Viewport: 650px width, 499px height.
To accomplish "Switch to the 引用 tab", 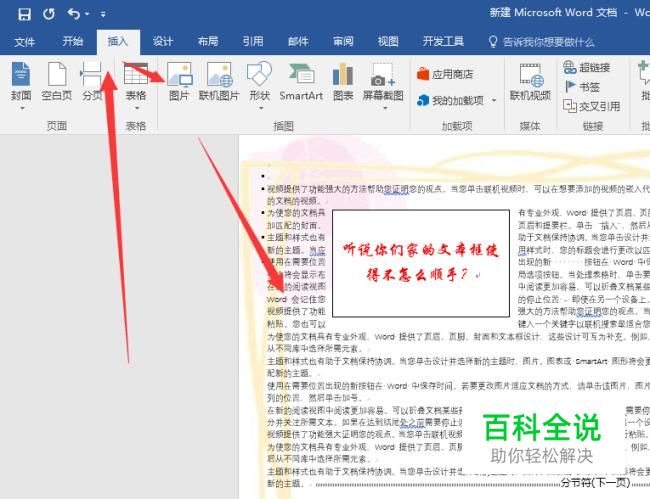I will 253,41.
